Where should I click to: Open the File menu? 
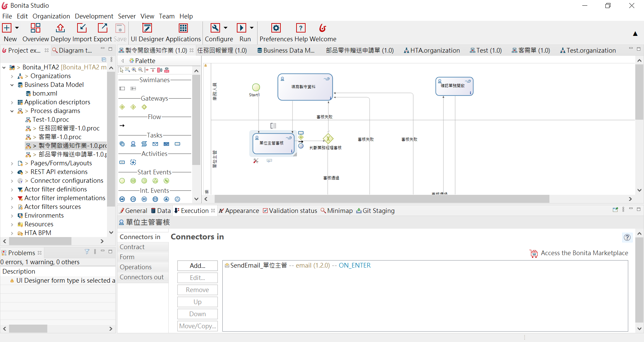(x=7, y=16)
